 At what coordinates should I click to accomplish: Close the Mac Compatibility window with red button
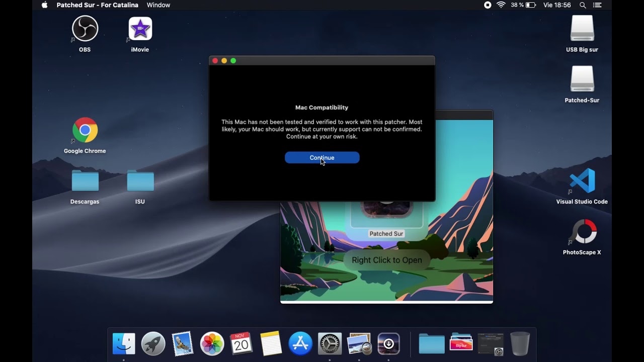pos(215,61)
